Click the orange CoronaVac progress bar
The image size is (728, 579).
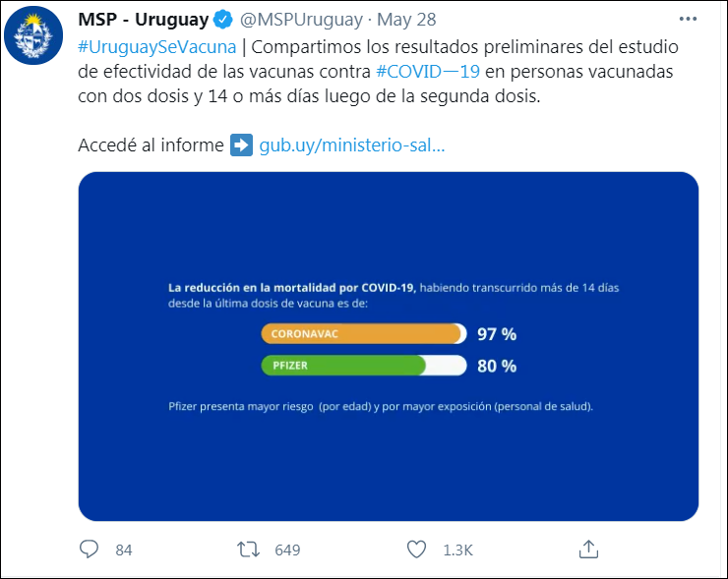point(361,334)
